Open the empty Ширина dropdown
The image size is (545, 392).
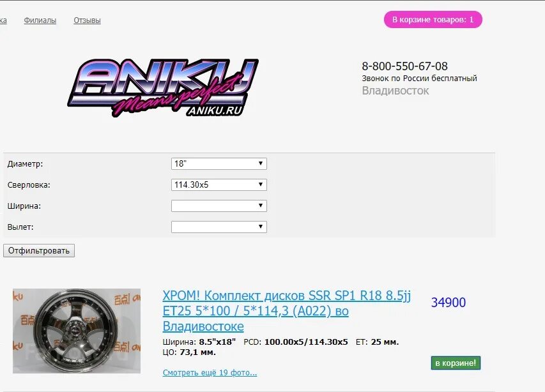219,206
